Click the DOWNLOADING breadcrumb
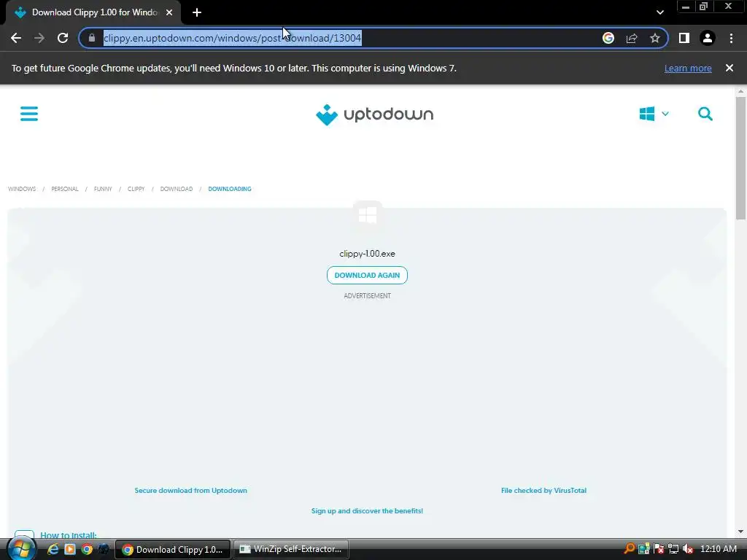The width and height of the screenshot is (747, 560). tap(230, 189)
